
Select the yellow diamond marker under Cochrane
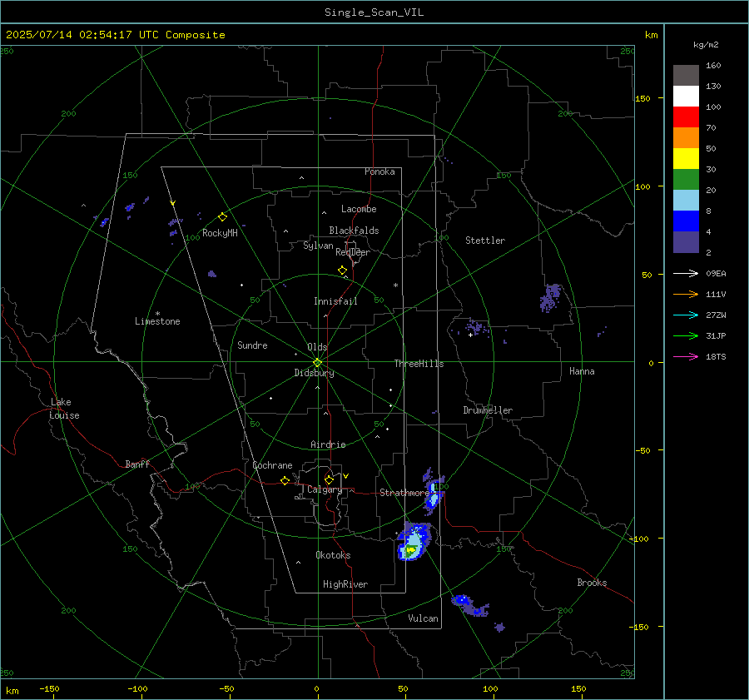[x=285, y=480]
